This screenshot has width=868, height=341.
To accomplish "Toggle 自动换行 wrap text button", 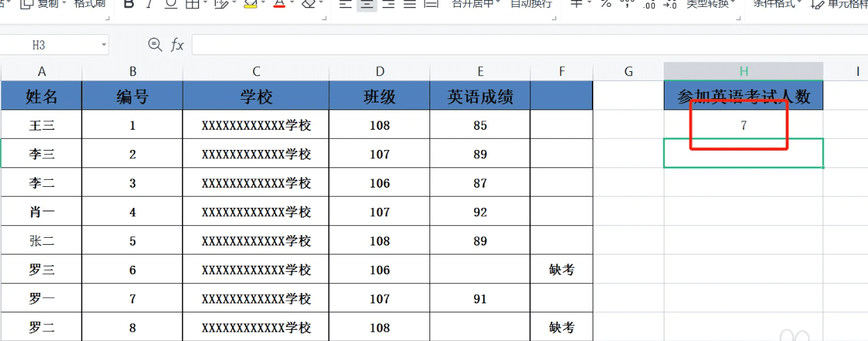I will pos(531,3).
